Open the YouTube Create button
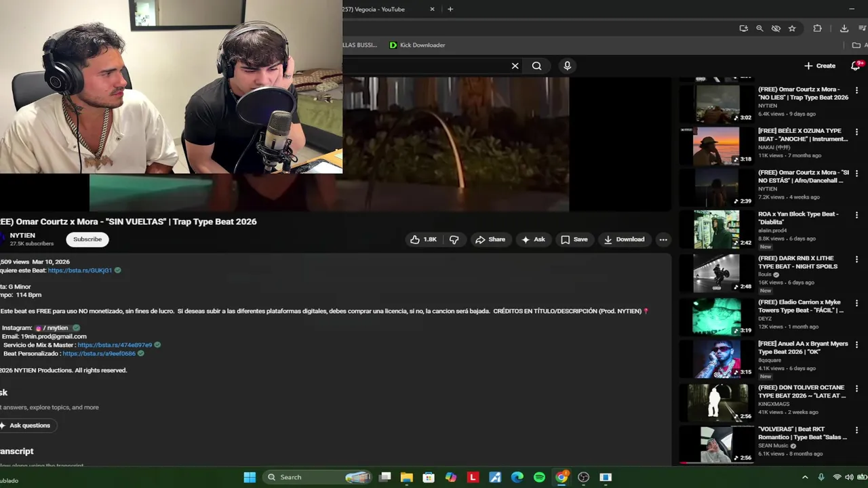The height and width of the screenshot is (488, 868). 820,66
